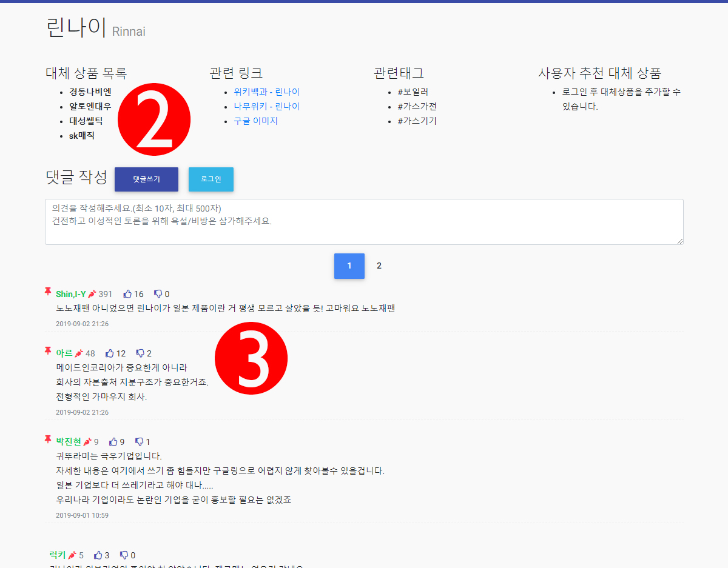Focus the comment text area
The width and height of the screenshot is (728, 568).
364,222
